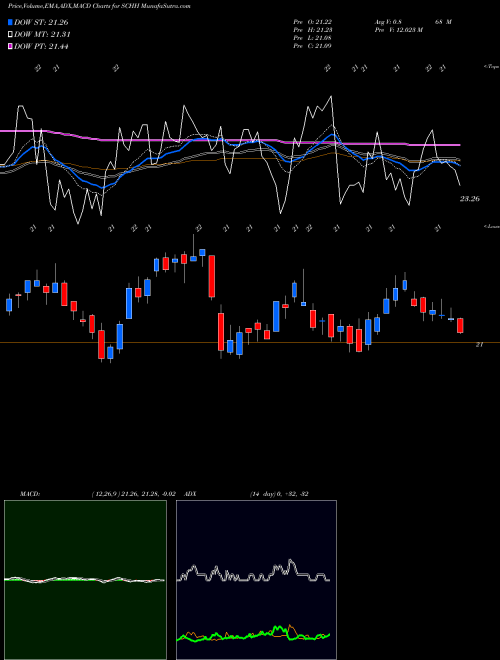Click the chart title mentioning MunafaSutra.com
Viewport: 500px width, 660px height.
point(99,7)
